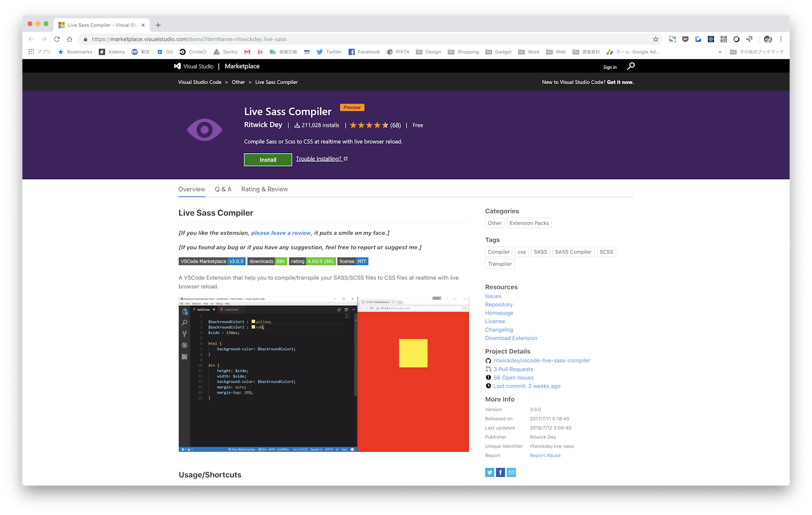Screen dimensions: 812x515
Task: Click the Marketplace header link
Action: 242,66
